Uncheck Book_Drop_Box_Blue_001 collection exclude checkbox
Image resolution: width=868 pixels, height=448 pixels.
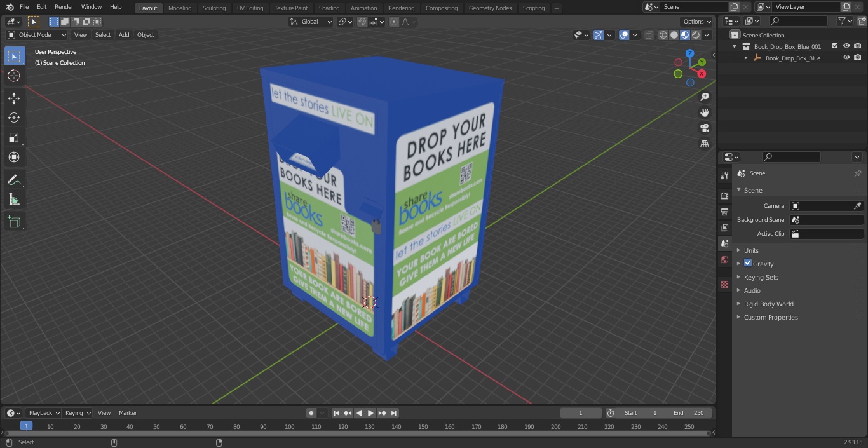pos(835,46)
